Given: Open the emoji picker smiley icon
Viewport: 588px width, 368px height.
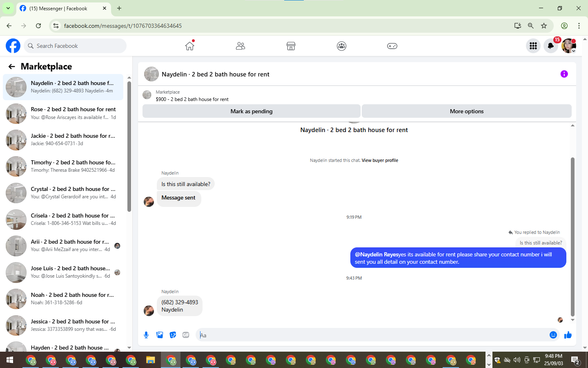Looking at the screenshot, I should [x=553, y=335].
